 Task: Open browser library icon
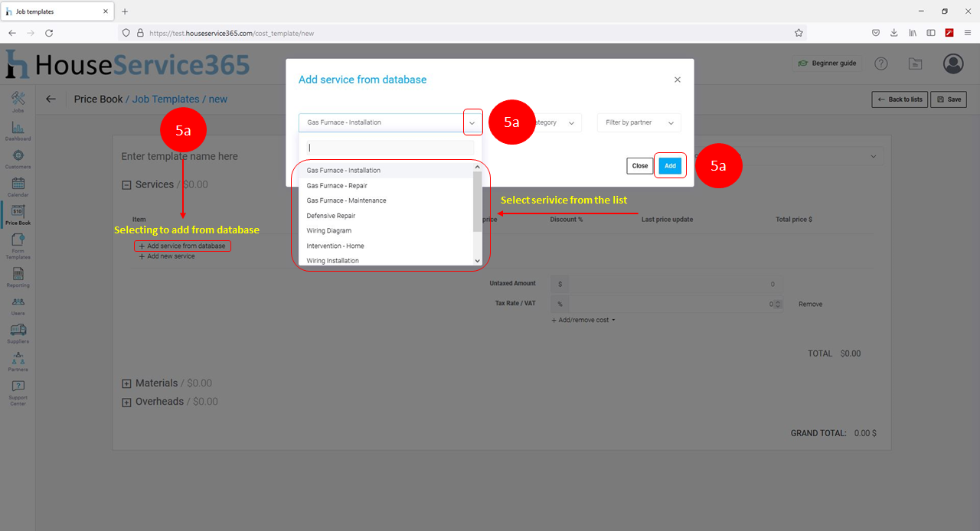click(913, 33)
